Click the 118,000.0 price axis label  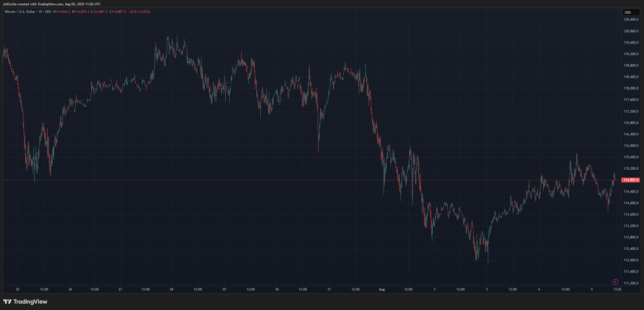631,88
